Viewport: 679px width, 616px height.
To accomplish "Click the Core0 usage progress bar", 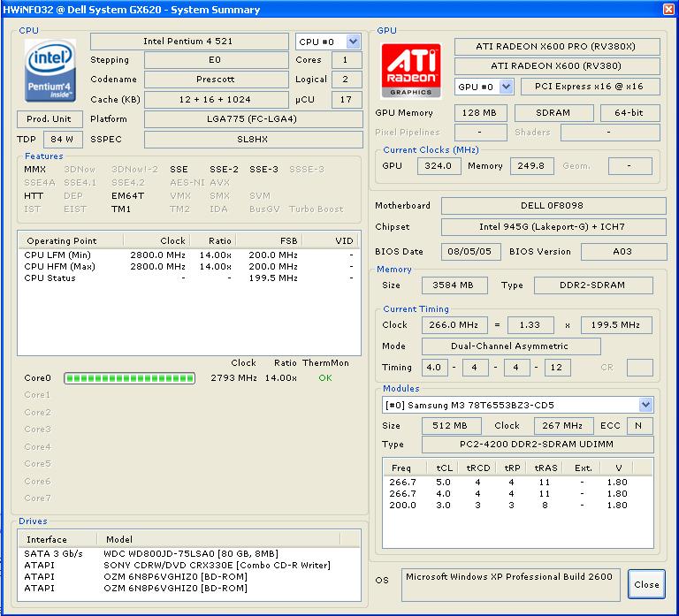I will point(130,378).
